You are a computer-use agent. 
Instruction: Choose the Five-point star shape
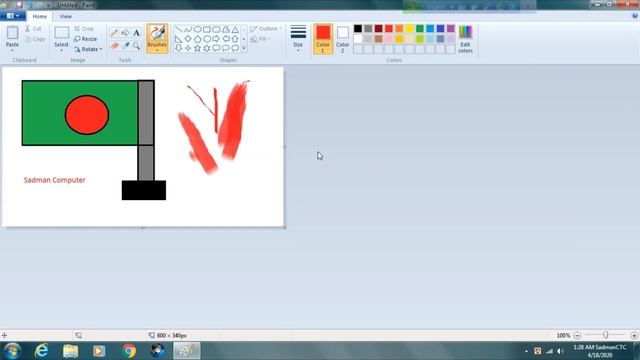pyautogui.click(x=198, y=48)
